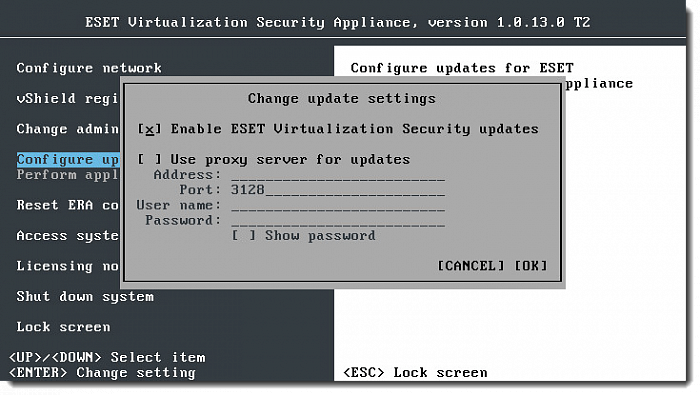Viewport: 700px width, 395px height.
Task: Select the Licensing notes menu item
Action: pos(67,266)
